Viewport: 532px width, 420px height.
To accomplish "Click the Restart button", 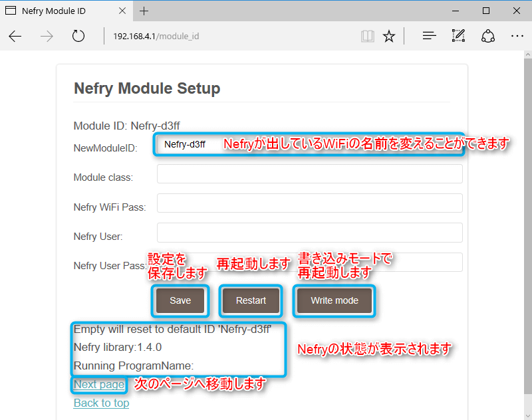I will tap(251, 300).
